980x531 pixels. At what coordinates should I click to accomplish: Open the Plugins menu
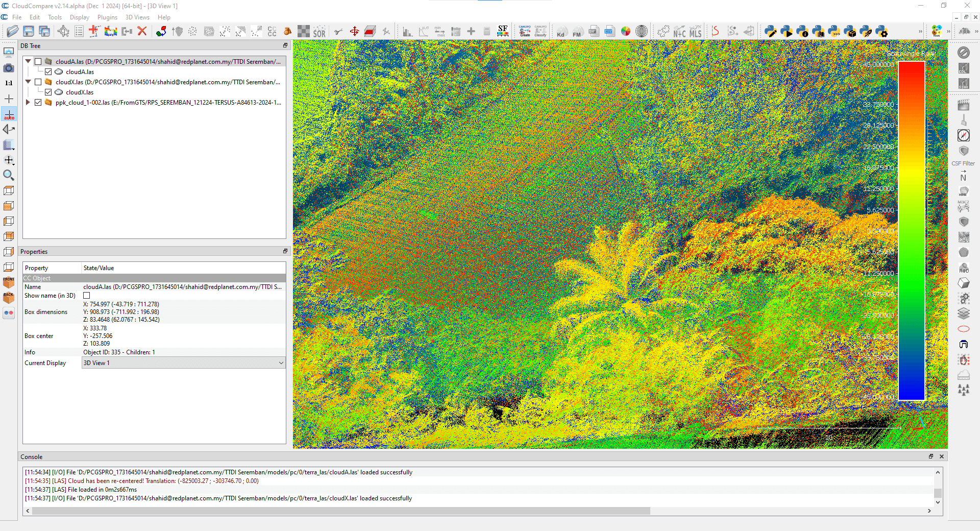[107, 17]
